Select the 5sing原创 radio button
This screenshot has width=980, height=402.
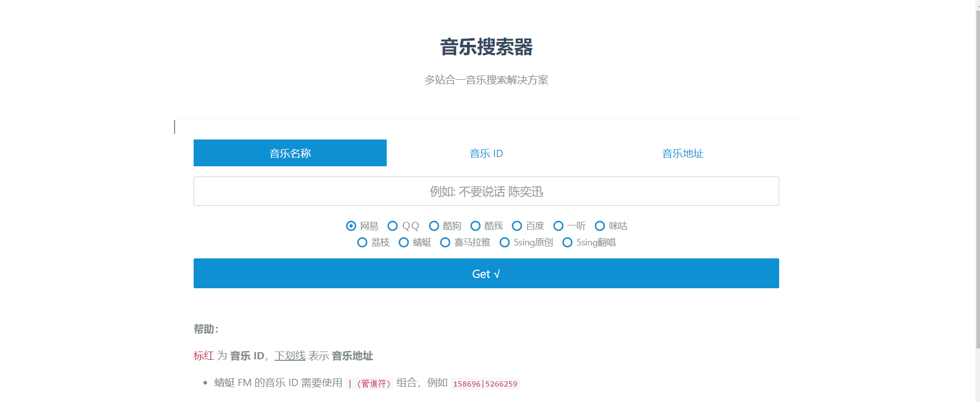point(505,242)
